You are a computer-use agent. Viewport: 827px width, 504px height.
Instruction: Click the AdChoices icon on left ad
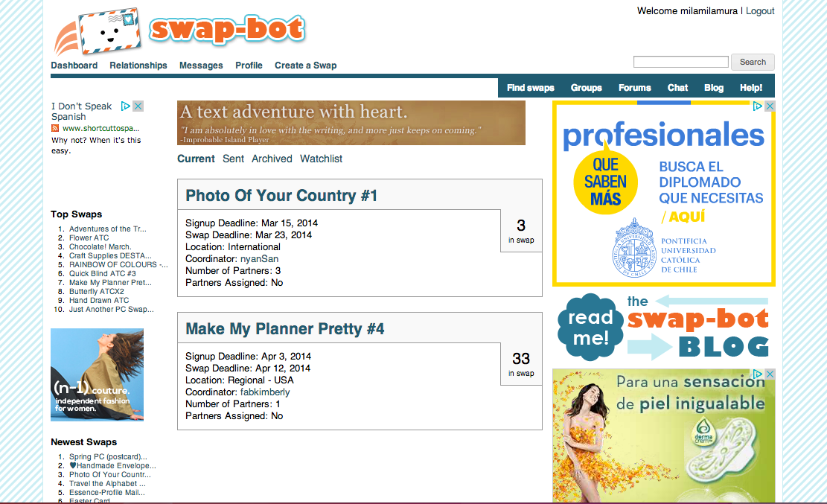[x=126, y=106]
